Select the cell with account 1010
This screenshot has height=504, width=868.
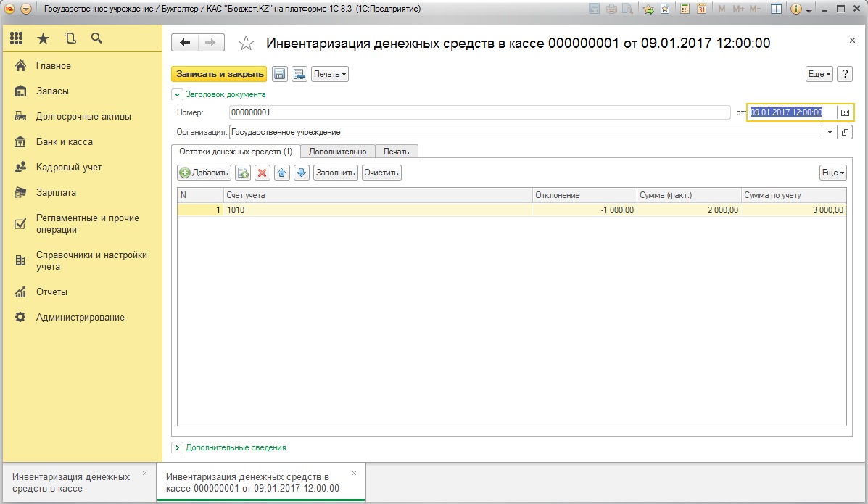[378, 210]
